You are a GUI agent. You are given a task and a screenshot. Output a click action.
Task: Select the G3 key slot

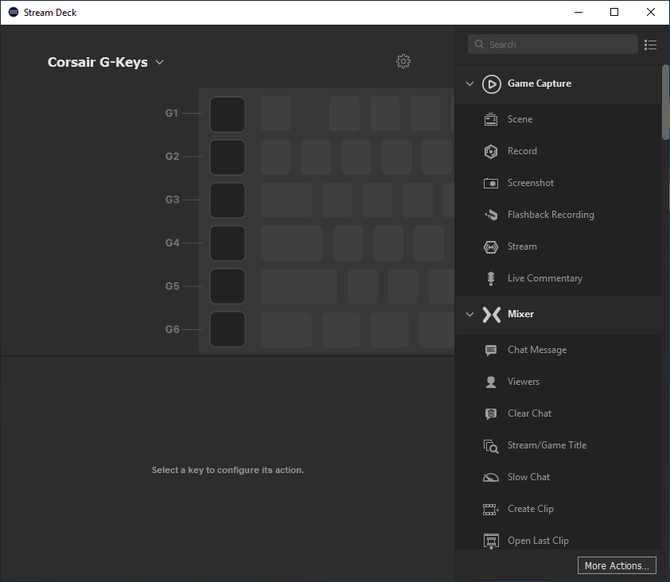tap(227, 200)
